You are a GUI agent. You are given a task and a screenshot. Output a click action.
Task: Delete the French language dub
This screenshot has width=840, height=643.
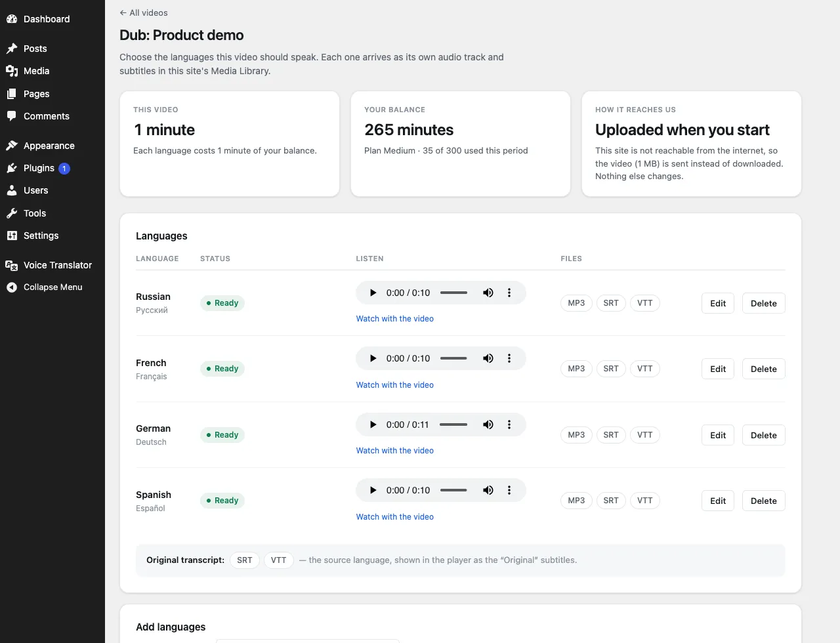764,369
